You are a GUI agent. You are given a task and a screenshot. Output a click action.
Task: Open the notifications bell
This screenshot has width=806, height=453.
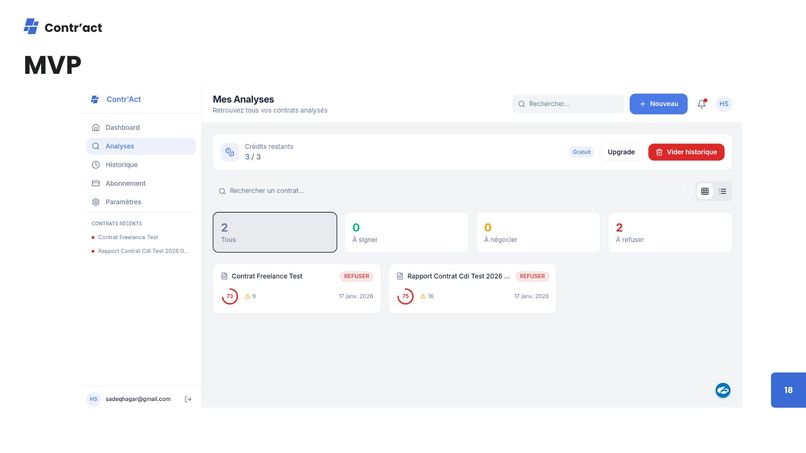click(702, 104)
